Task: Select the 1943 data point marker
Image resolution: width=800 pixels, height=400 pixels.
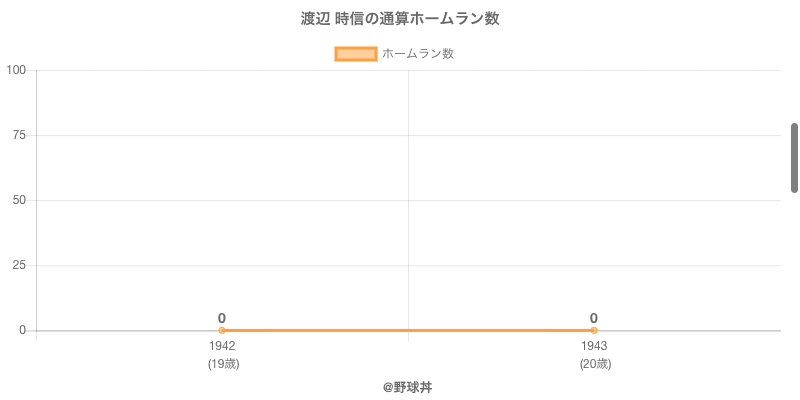Action: 594,330
